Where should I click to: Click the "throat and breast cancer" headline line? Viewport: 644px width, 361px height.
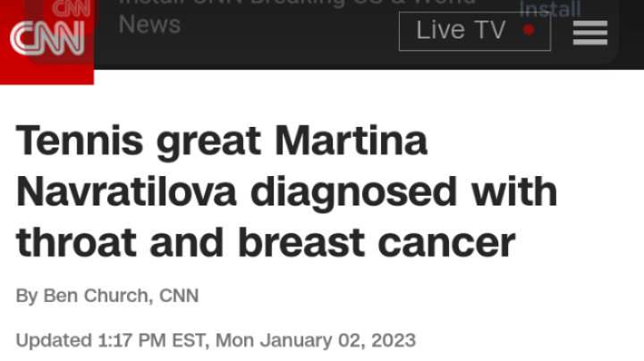tap(266, 243)
